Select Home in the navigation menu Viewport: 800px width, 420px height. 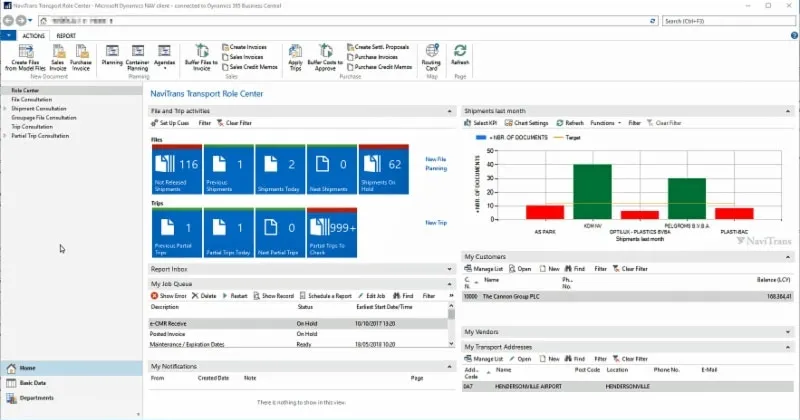(71, 368)
